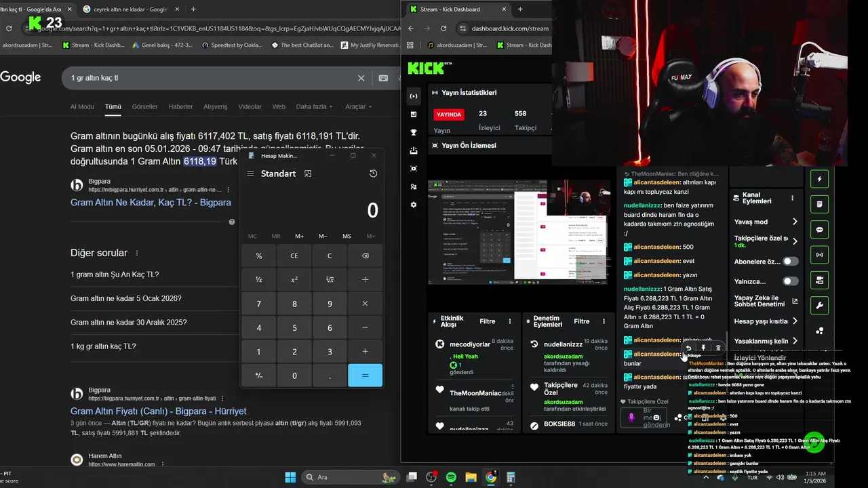Open Yapay Zeka ile Sohbet Denetimi link

coord(766,301)
